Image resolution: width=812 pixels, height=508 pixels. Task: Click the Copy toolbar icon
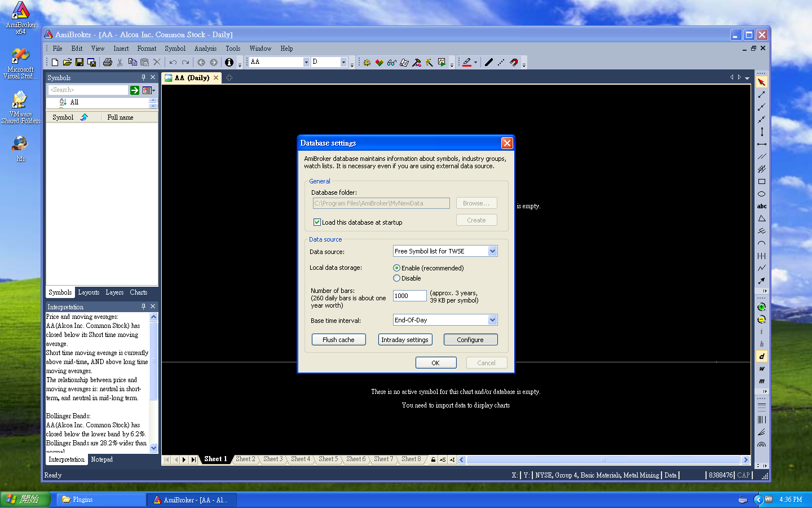[133, 62]
